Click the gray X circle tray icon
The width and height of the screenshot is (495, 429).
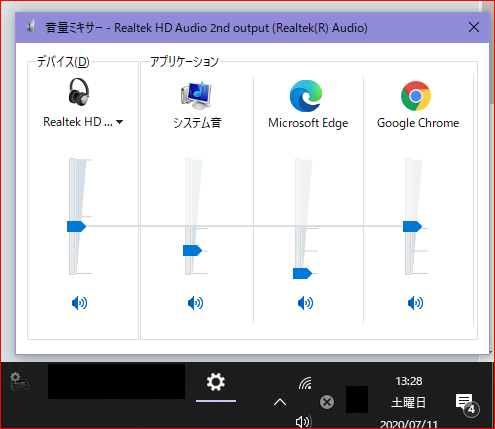pos(327,402)
